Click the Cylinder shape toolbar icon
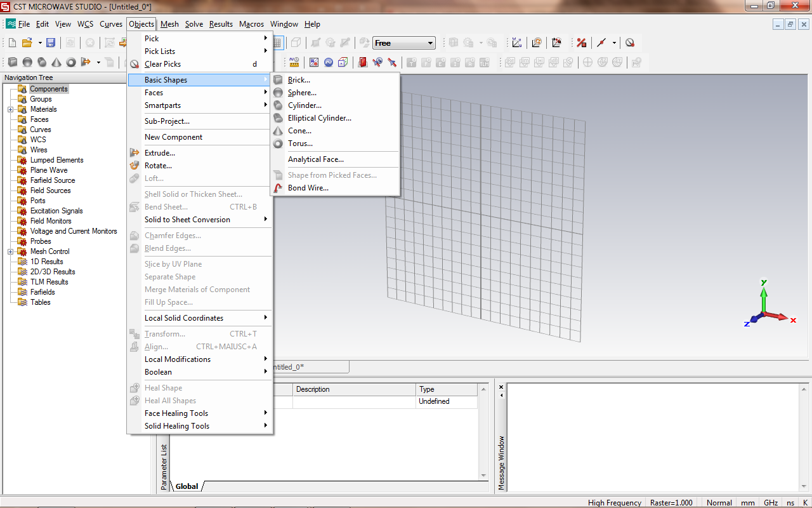 click(x=42, y=62)
